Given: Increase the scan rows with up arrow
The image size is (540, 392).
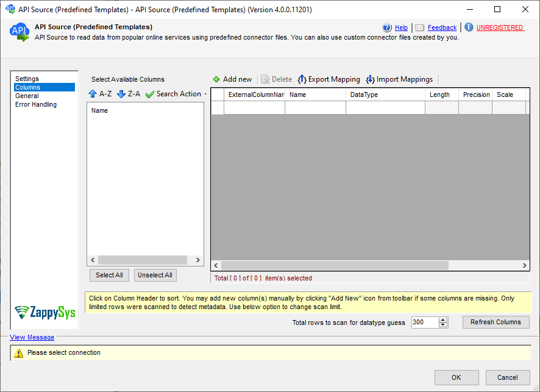Looking at the screenshot, I should pyautogui.click(x=443, y=319).
